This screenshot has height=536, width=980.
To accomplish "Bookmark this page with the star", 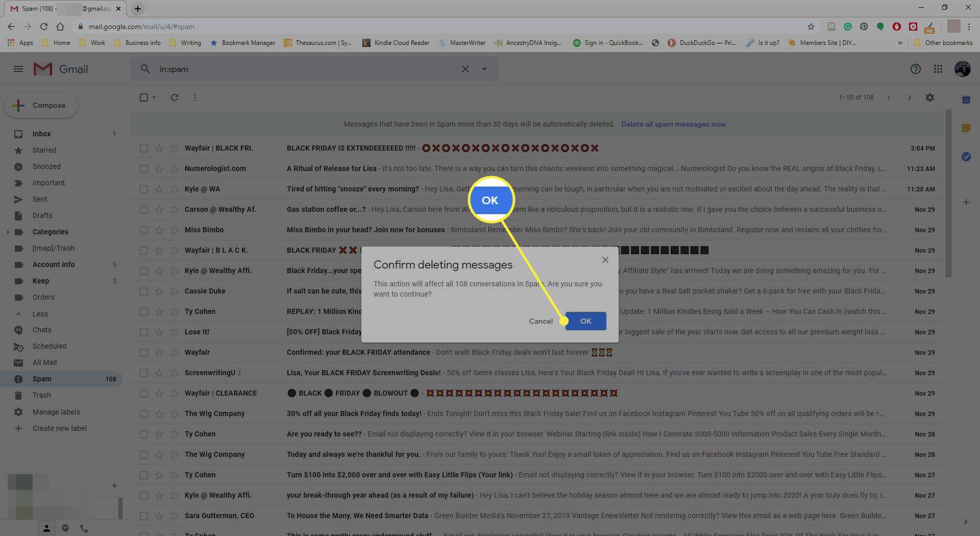I will (811, 27).
